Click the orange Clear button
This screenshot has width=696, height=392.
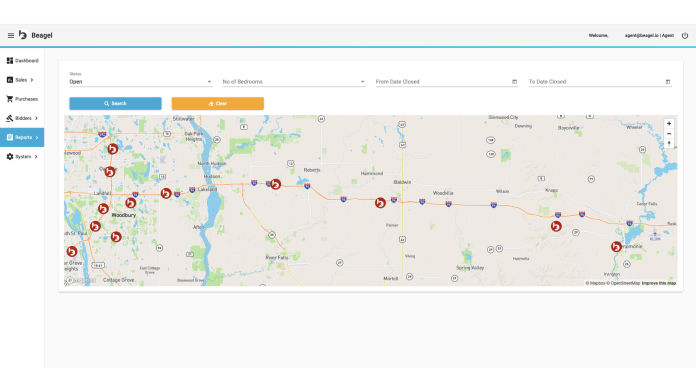[x=218, y=103]
